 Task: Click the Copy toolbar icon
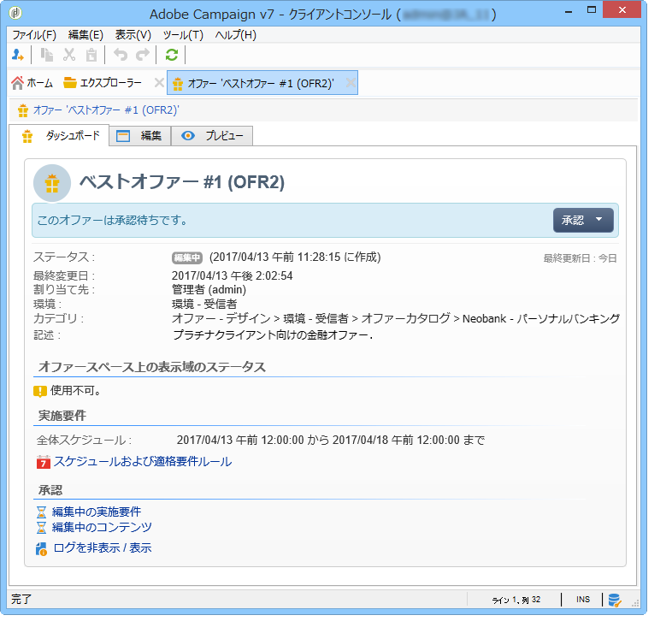point(46,55)
